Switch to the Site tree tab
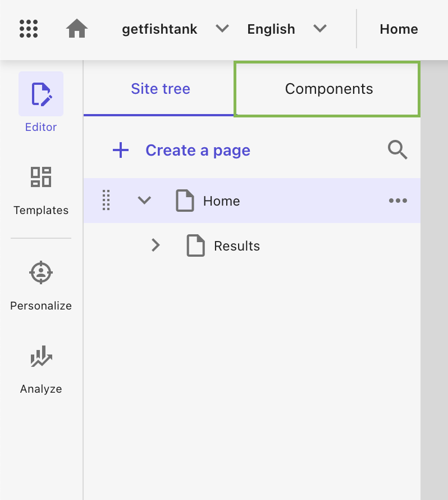This screenshot has width=448, height=500. click(159, 88)
